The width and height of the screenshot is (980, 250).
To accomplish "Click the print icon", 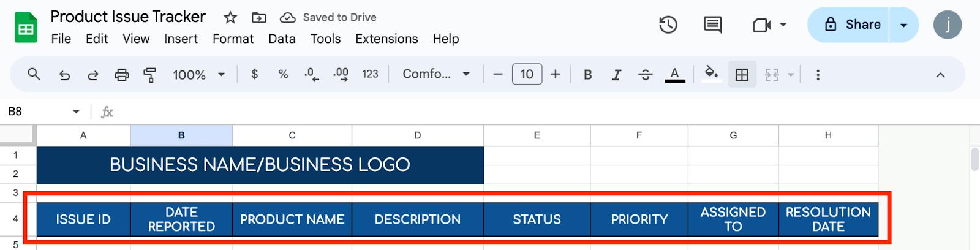I will [x=122, y=75].
